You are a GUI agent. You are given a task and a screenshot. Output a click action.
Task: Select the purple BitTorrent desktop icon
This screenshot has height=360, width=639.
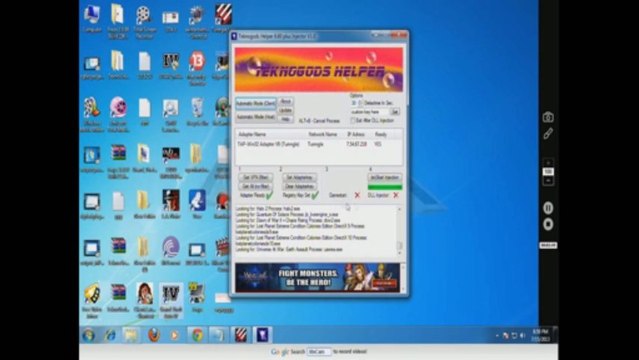pyautogui.click(x=170, y=251)
